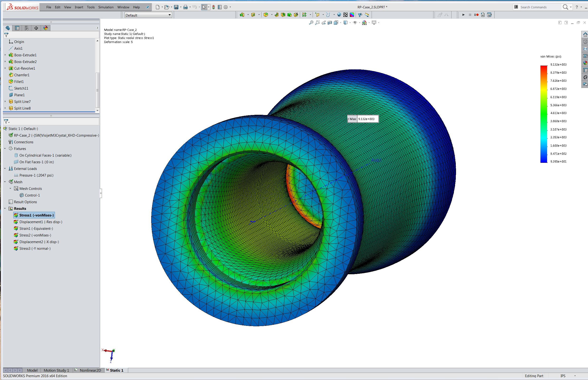
Task: Click the feature tree filter field
Action: 51,35
